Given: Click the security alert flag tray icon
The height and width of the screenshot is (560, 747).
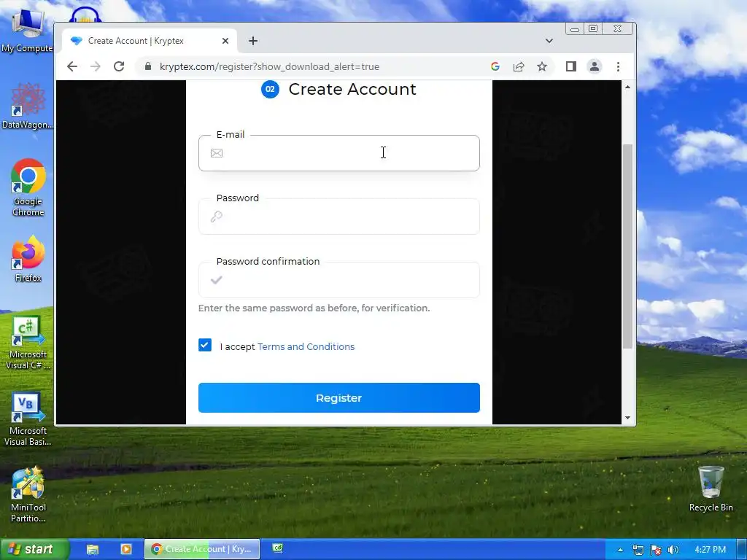Looking at the screenshot, I should [x=656, y=550].
